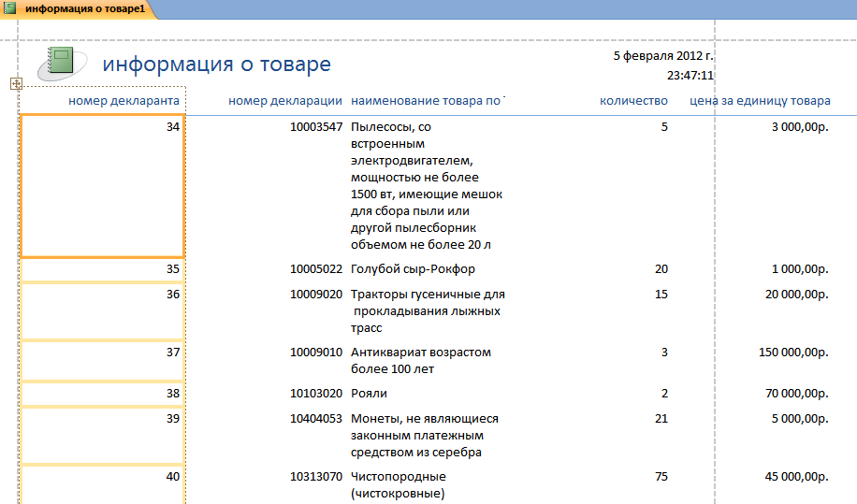
Task: Select column header 'номер декларации'
Action: [x=284, y=100]
